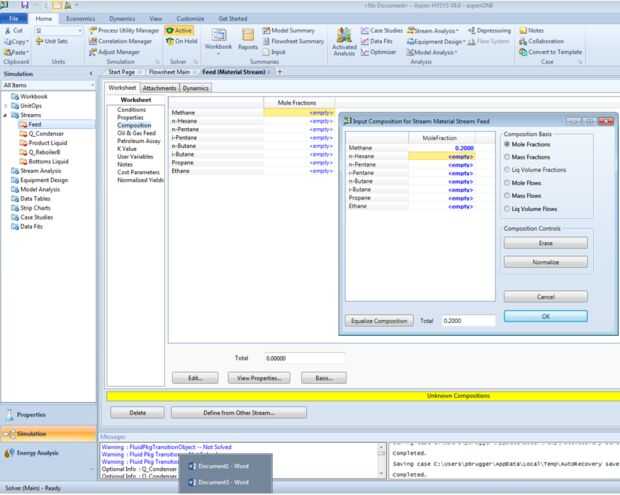Open the File menu
The height and width of the screenshot is (495, 620).
(x=14, y=19)
